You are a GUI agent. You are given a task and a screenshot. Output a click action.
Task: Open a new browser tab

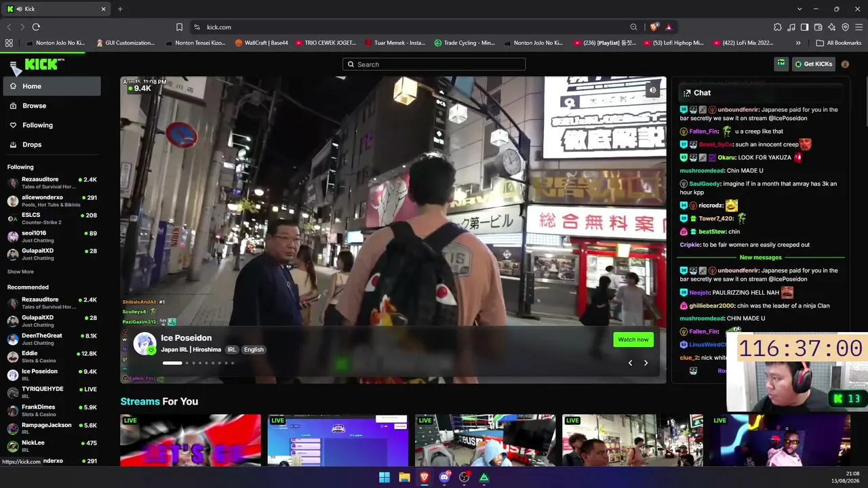tap(120, 9)
